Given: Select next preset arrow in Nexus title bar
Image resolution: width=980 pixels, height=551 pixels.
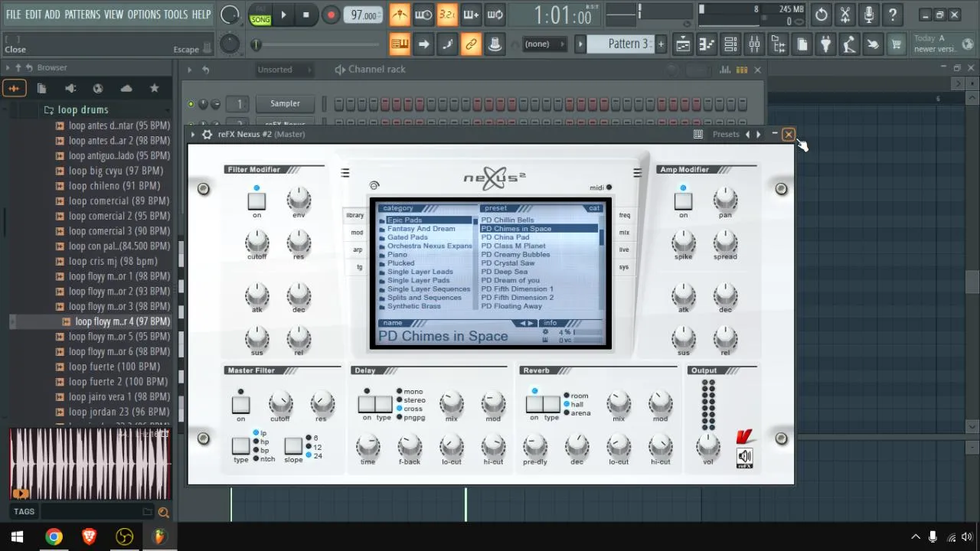Looking at the screenshot, I should [x=759, y=134].
